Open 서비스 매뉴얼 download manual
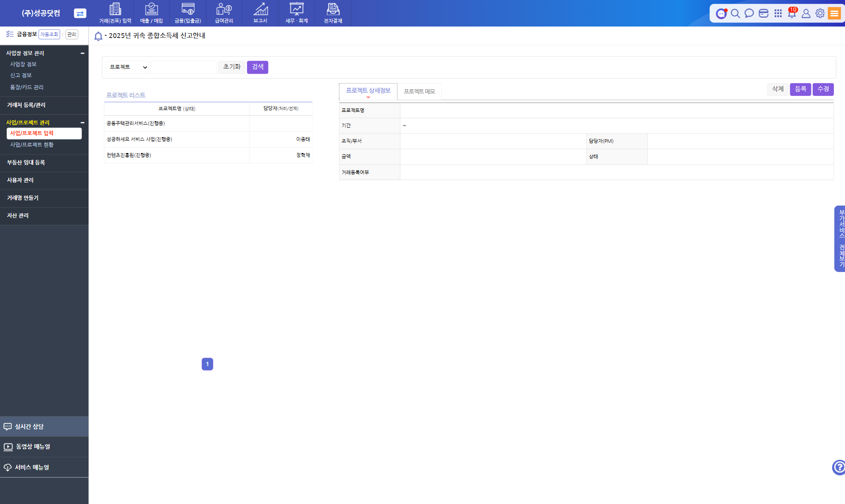845x504 pixels. coord(44,467)
